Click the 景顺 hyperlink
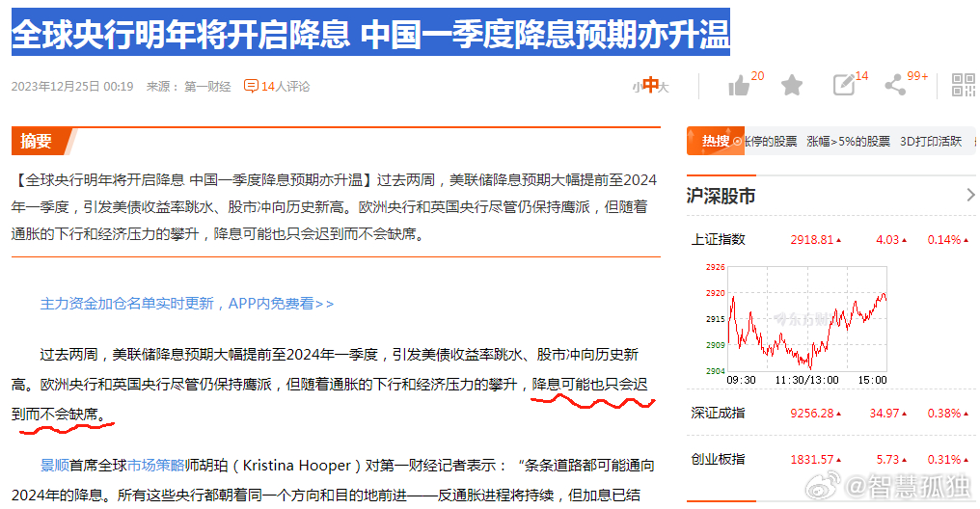 [54, 466]
